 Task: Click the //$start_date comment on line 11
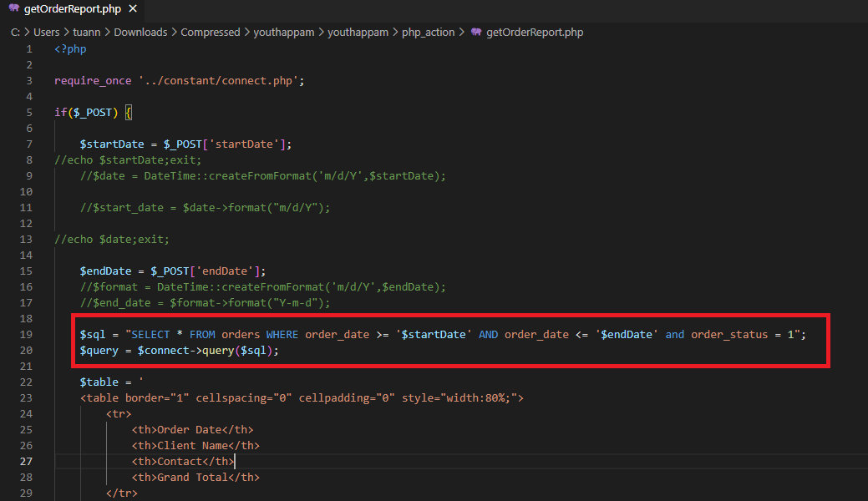pos(205,208)
